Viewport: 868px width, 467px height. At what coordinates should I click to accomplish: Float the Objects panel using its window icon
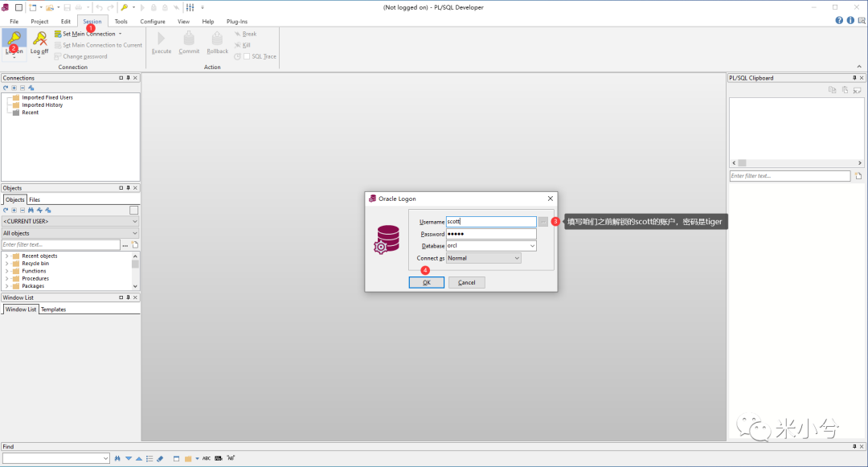tap(121, 188)
